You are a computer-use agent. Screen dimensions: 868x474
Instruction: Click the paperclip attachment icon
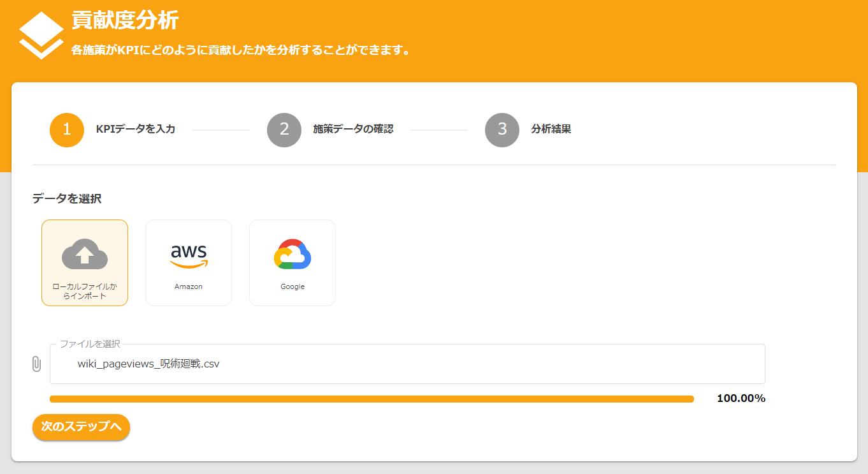(36, 364)
